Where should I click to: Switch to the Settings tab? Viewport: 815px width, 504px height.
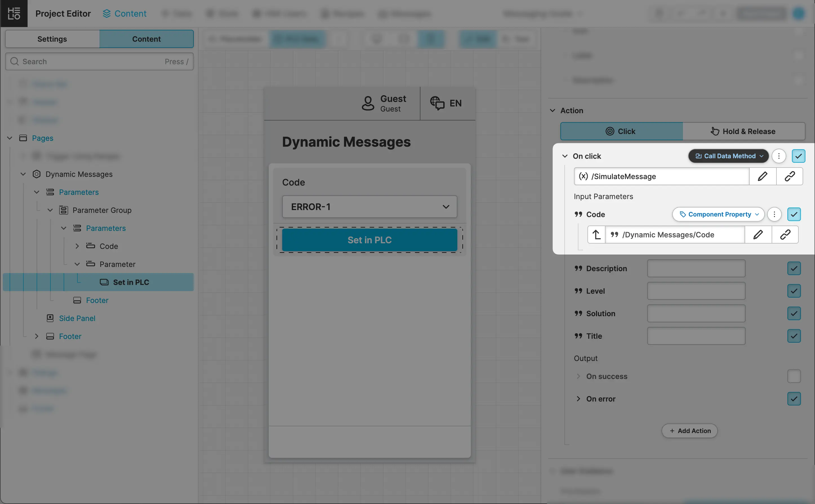pos(52,39)
